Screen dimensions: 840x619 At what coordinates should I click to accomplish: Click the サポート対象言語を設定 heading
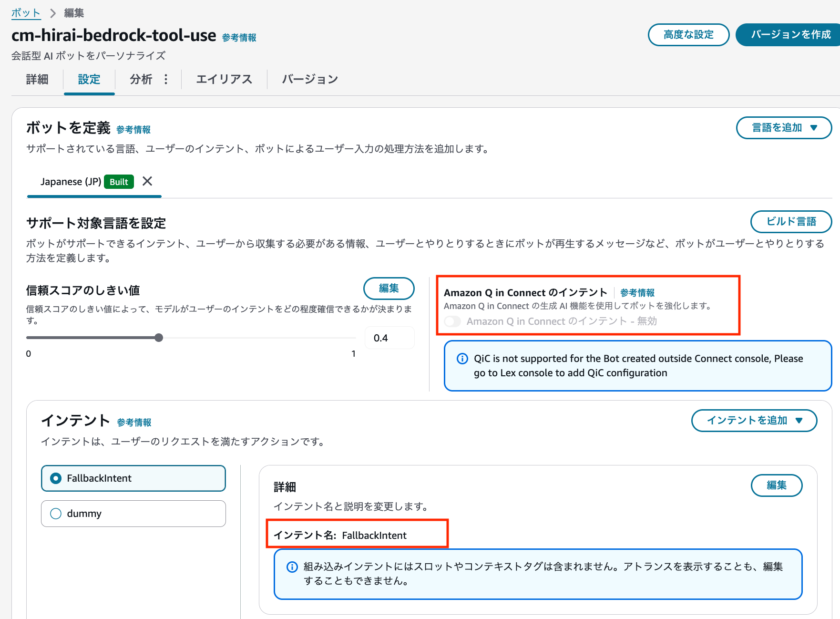(x=96, y=223)
